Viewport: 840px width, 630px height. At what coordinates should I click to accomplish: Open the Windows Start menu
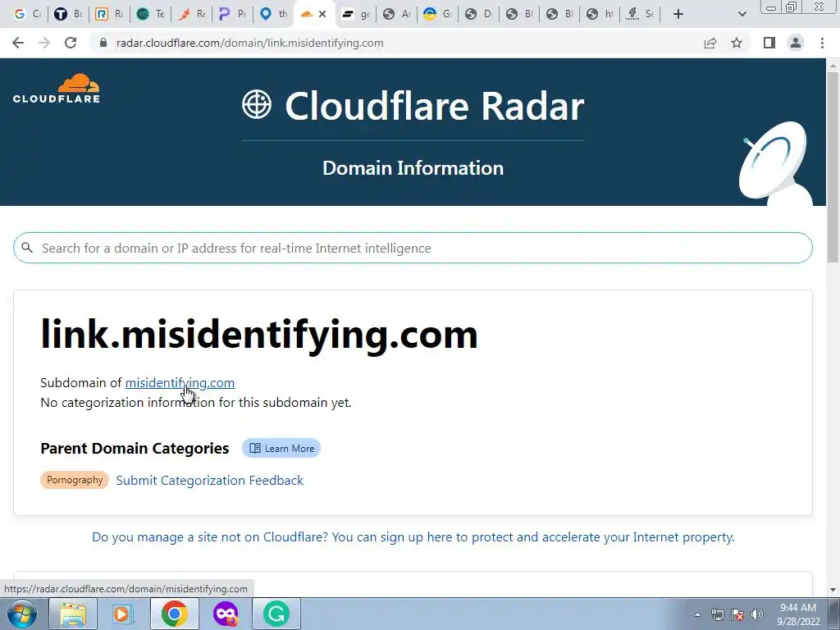(21, 614)
